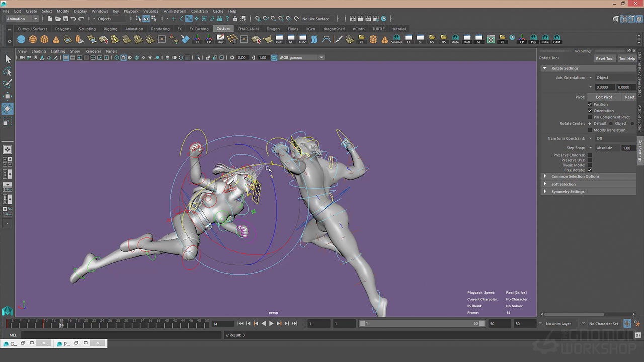Open the Anim Deform menu

tap(175, 11)
